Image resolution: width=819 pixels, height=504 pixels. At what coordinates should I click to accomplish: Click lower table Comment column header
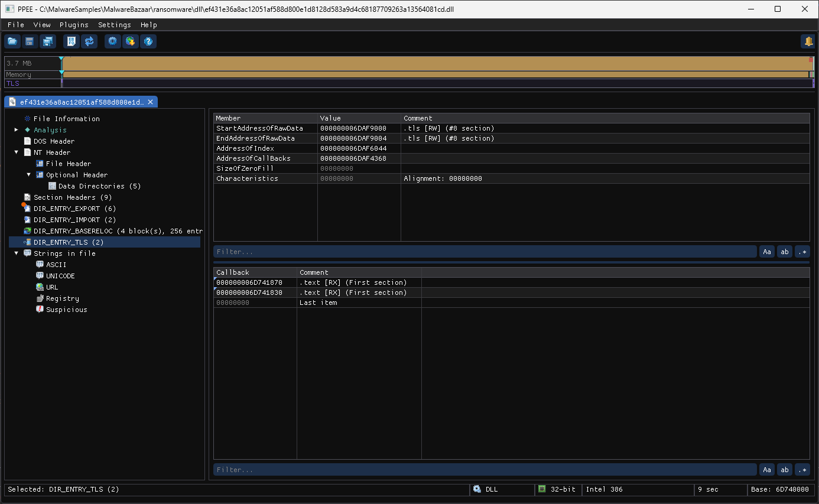(359, 272)
